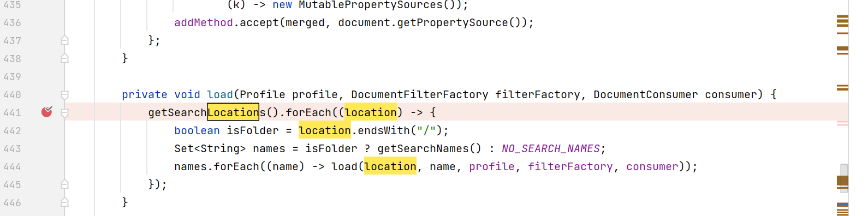
Task: Click the endsWith method call
Action: [x=384, y=130]
